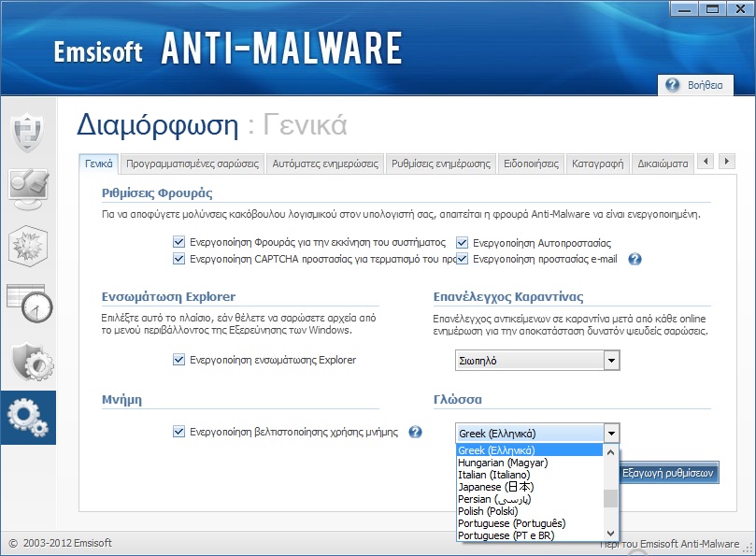Toggle Ενεργοποίηση Αυτοπροστασίας checkbox
Screen dimensions: 756x556
click(x=462, y=243)
